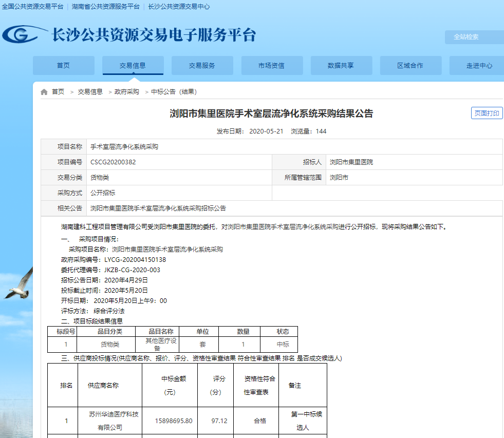Click 投标截止时间 2020年5月20日 line
Viewport: 504px width, 438px height.
(104, 291)
